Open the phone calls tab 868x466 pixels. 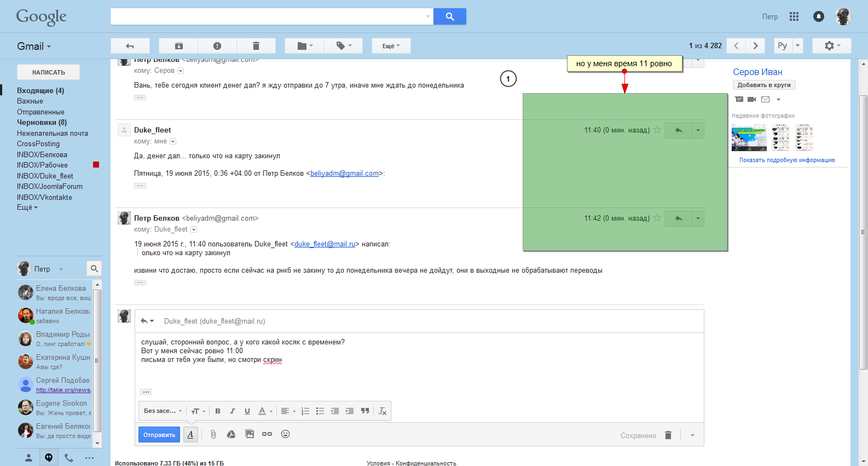coord(69,458)
